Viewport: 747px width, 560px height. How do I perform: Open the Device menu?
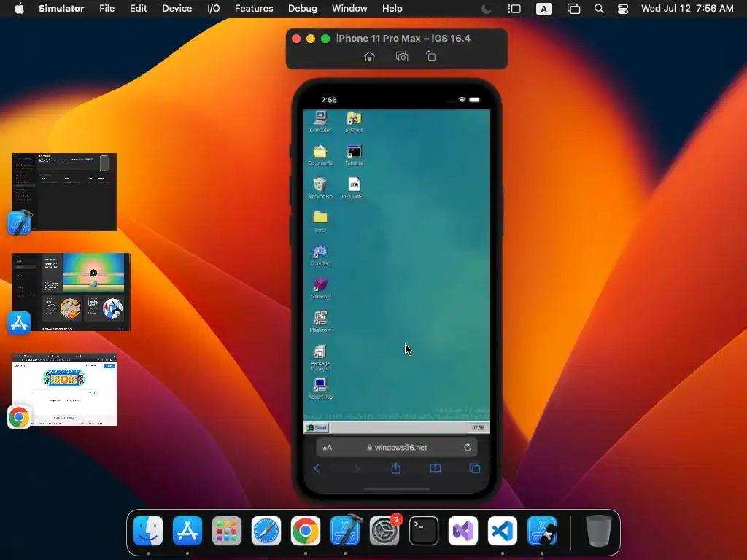(177, 9)
